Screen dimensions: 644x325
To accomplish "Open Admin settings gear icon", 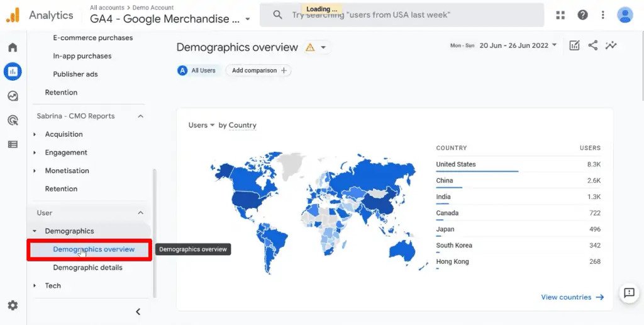I will point(13,305).
